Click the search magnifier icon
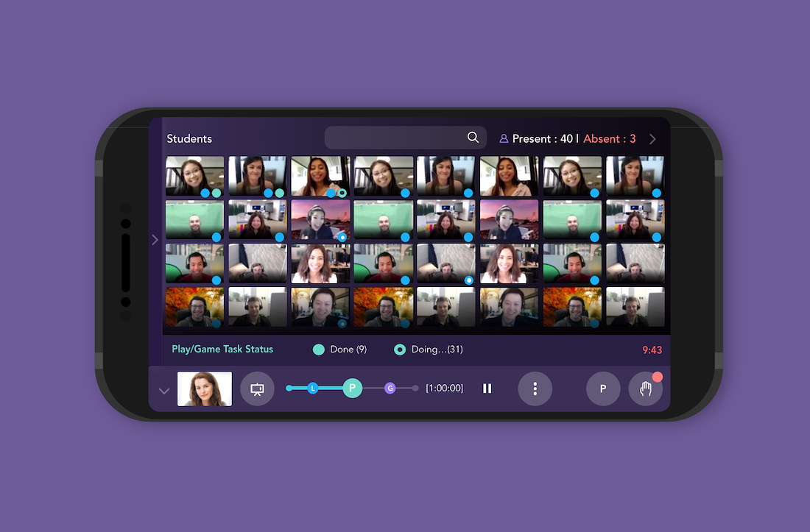Screen dimensions: 810x532 (473, 138)
